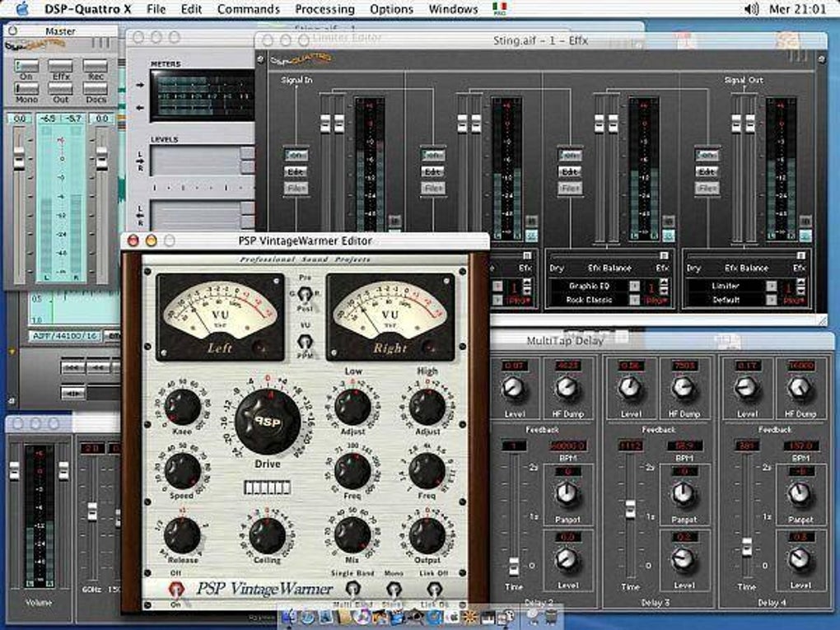Click the Right VU meter in VintageWarmer
The height and width of the screenshot is (630, 840).
pyautogui.click(x=390, y=317)
